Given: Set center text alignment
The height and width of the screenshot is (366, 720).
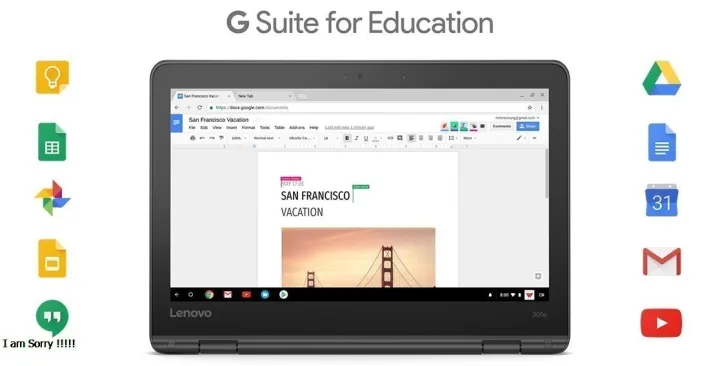Looking at the screenshot, I should coord(421,138).
